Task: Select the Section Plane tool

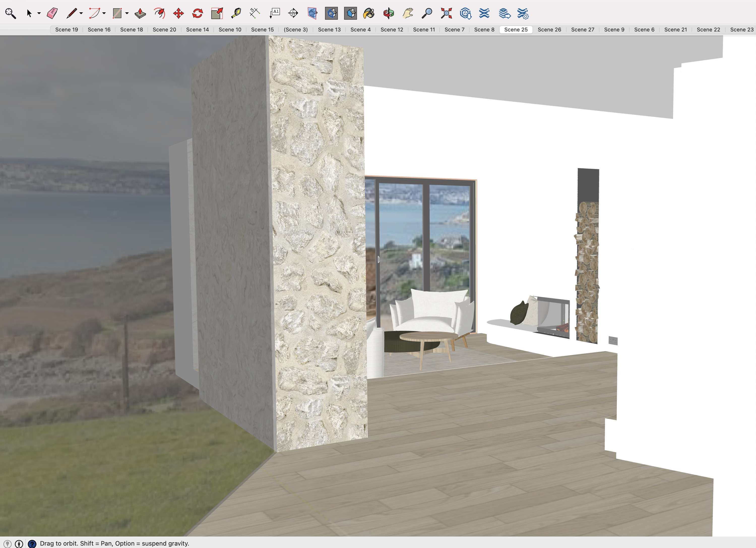Action: (293, 13)
